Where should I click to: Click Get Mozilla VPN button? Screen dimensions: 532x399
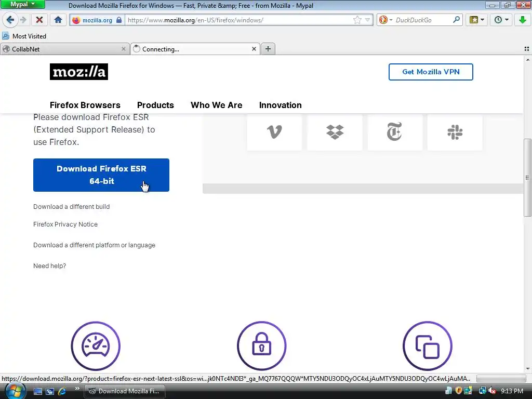point(431,72)
